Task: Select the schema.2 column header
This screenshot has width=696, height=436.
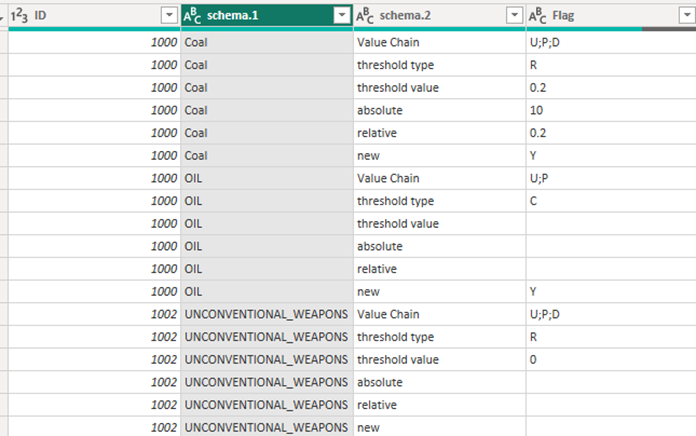Action: [x=439, y=16]
